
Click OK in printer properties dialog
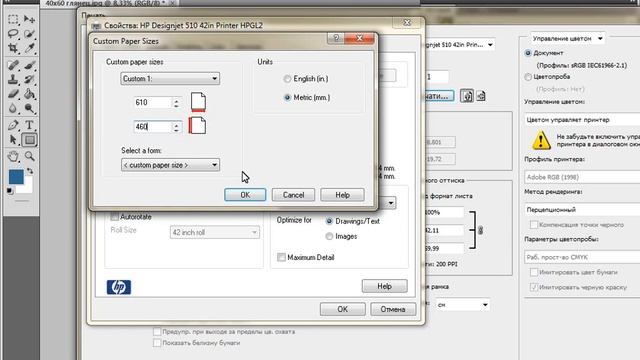click(x=342, y=309)
